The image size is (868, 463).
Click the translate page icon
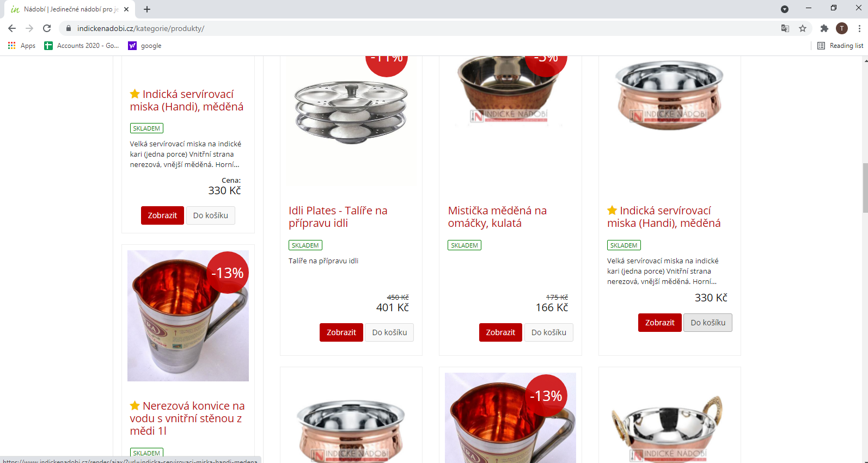[785, 28]
